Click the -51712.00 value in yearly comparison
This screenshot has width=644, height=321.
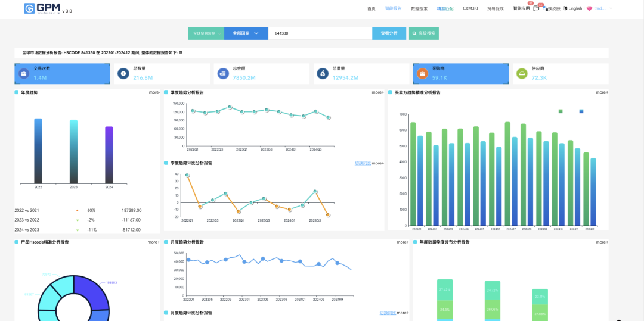point(131,230)
